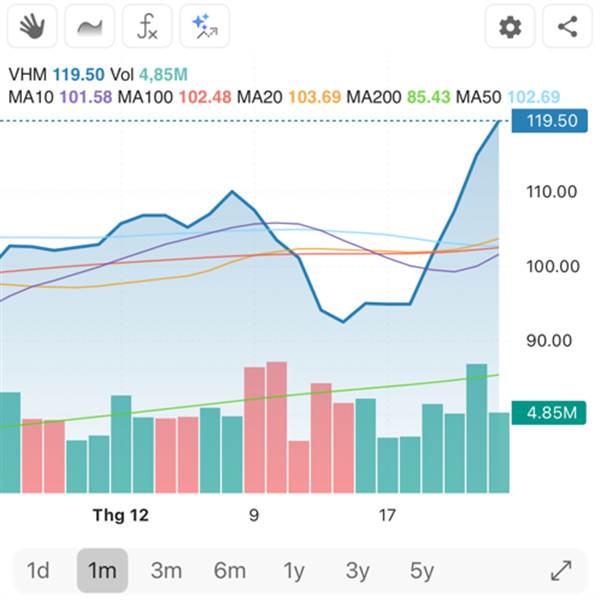Image resolution: width=600 pixels, height=600 pixels.
Task: Switch to the 6m range
Action: coord(229,571)
